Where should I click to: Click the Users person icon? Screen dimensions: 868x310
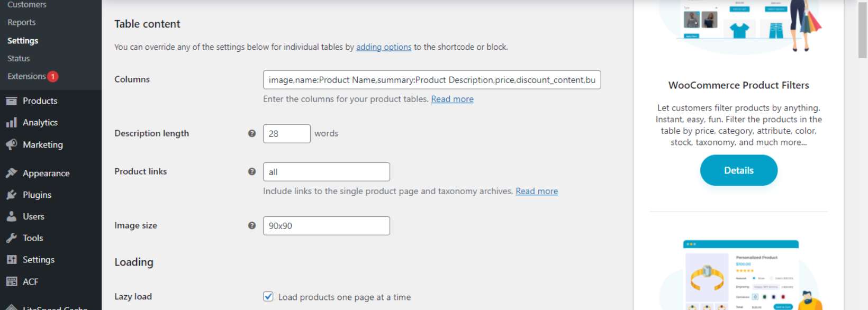(13, 216)
